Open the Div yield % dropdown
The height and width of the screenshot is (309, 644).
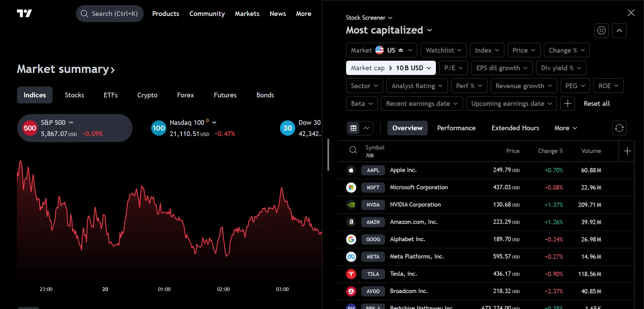click(561, 68)
